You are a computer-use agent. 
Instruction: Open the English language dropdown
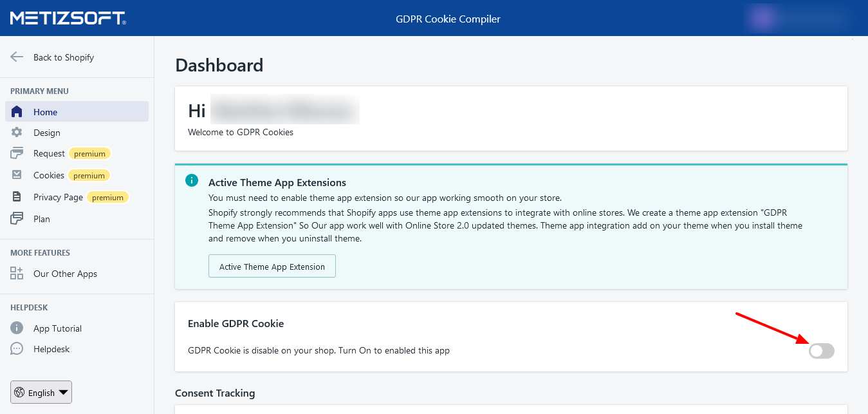[x=41, y=392]
